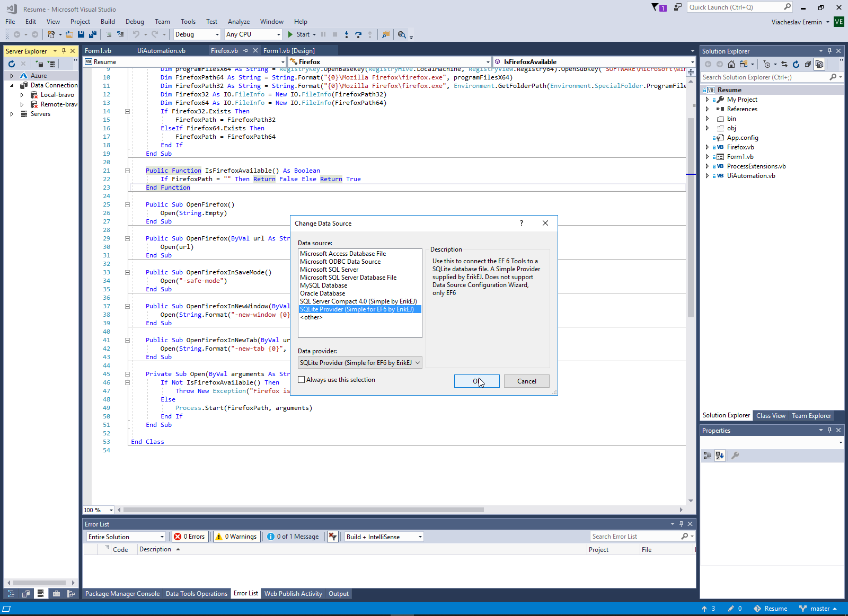Click the Home icon in Solution Explorer
Image resolution: width=848 pixels, height=616 pixels.
click(731, 64)
